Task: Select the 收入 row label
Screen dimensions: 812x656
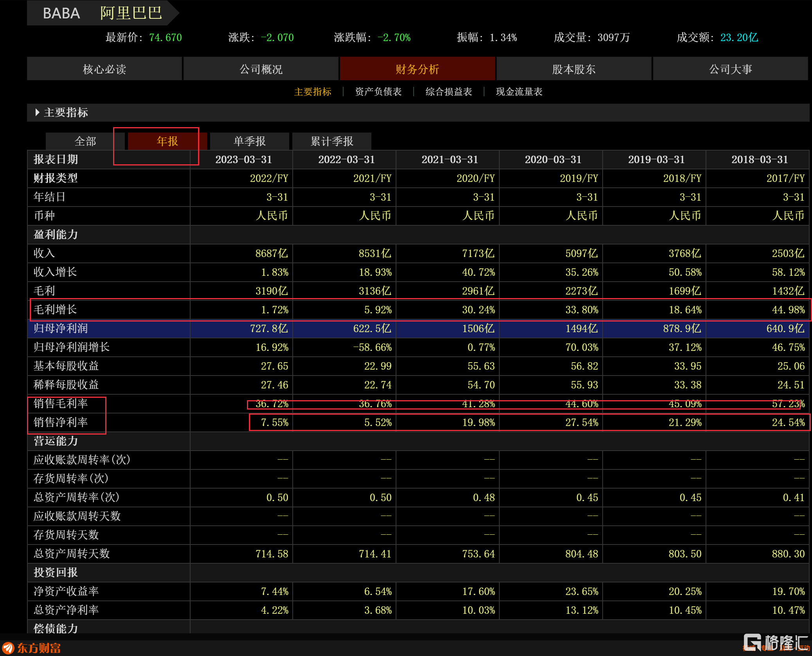Action: tap(44, 253)
